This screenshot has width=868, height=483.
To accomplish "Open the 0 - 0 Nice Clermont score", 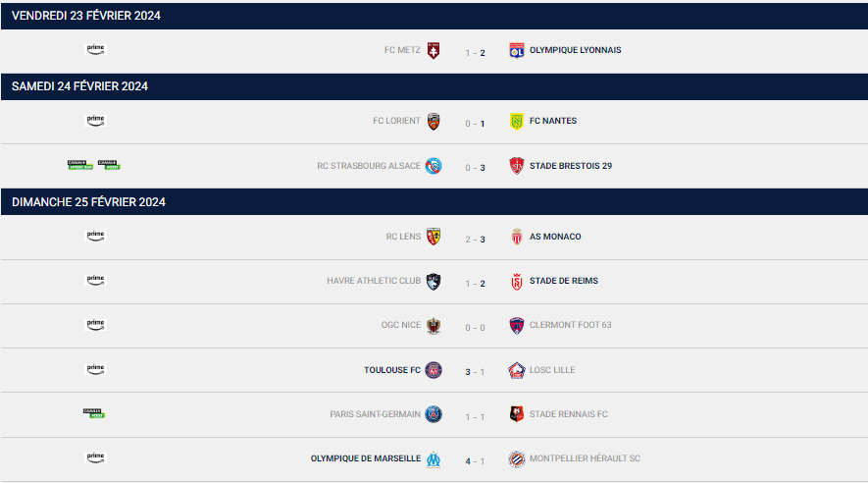I will (x=475, y=328).
